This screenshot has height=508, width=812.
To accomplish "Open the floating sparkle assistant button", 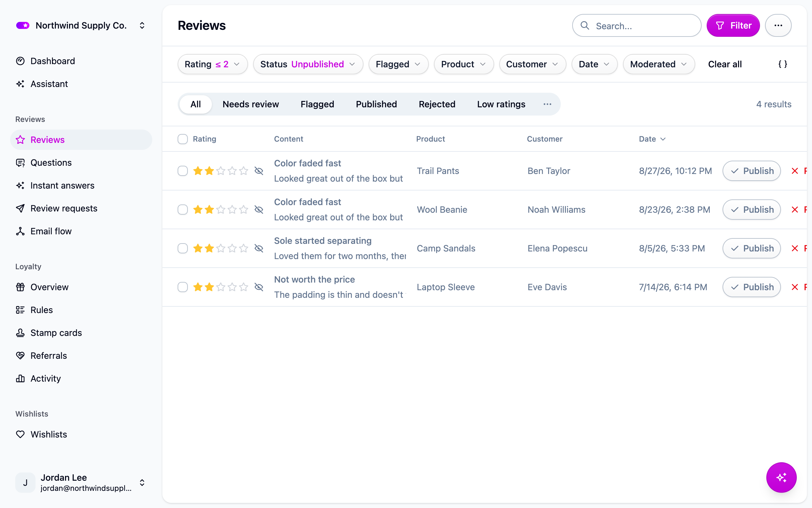I will (x=781, y=478).
